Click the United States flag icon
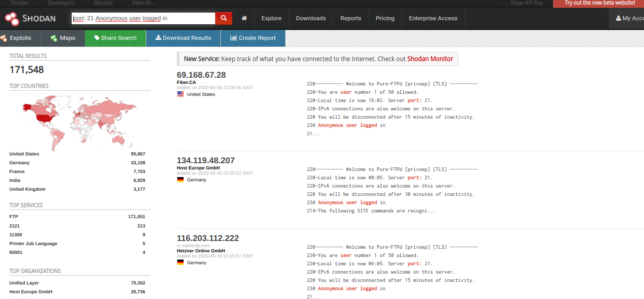Viewport: 644px width, 299px height. pos(180,94)
